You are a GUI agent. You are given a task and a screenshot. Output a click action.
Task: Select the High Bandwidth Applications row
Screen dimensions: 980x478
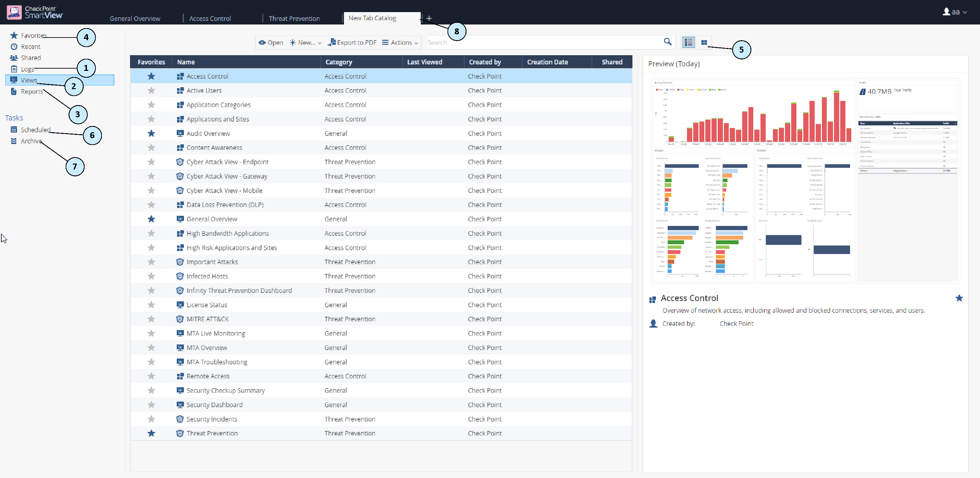click(x=381, y=233)
